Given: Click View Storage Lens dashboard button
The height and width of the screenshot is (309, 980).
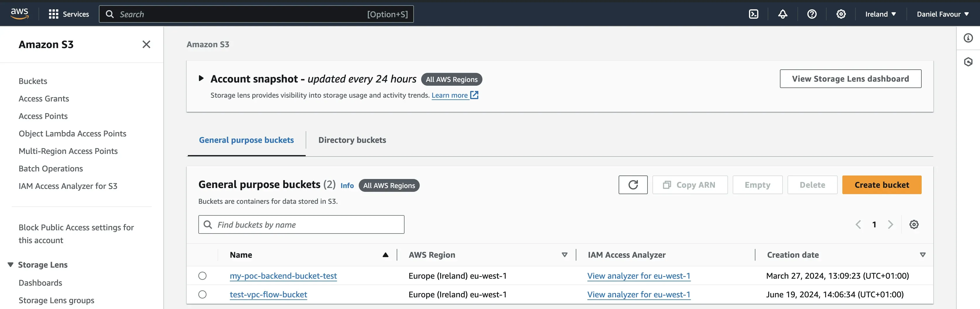Looking at the screenshot, I should pos(850,79).
